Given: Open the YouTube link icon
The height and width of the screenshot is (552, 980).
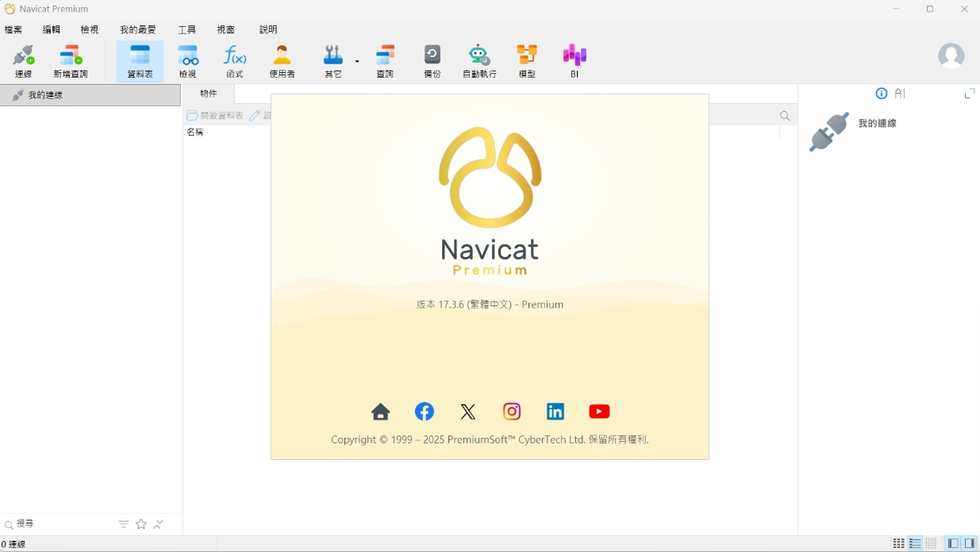Looking at the screenshot, I should 599,412.
